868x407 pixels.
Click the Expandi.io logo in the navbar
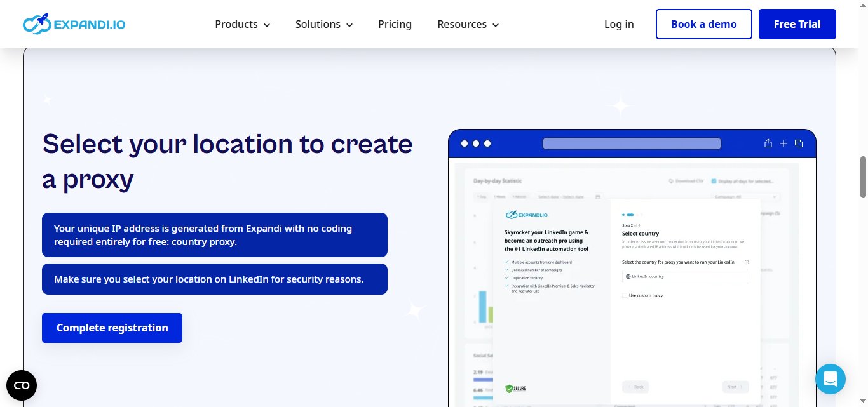[x=74, y=23]
